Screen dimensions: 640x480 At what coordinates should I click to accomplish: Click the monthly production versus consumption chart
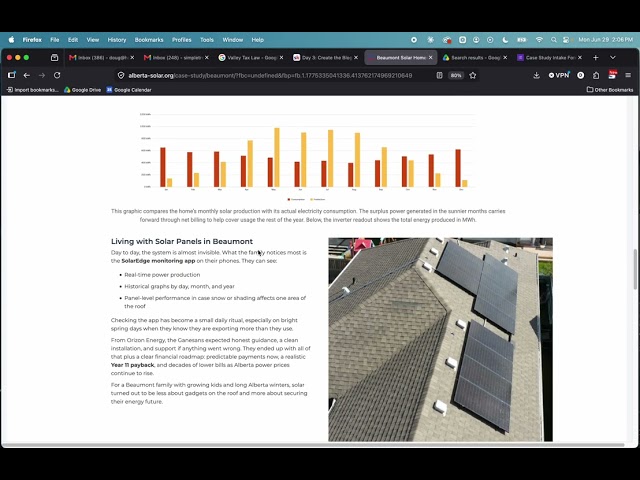click(x=307, y=156)
